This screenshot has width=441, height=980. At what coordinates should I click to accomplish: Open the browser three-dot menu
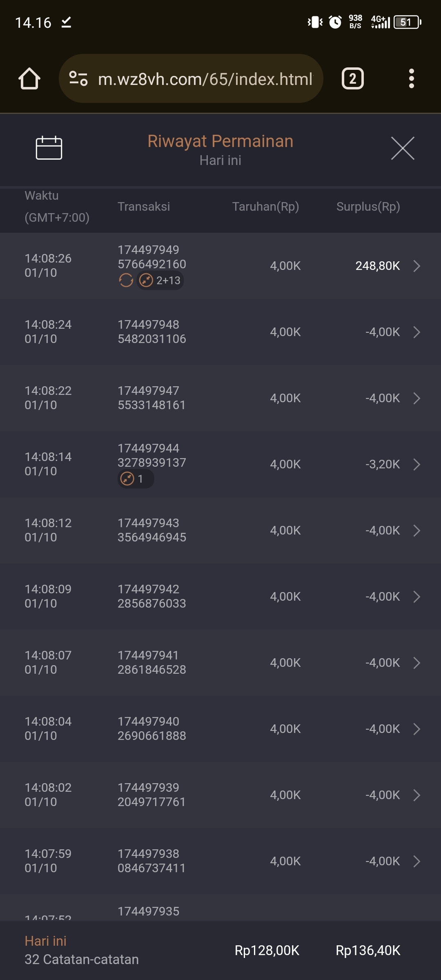pos(411,78)
